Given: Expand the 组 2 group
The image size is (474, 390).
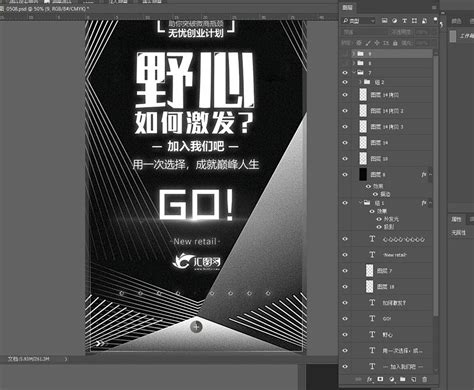Looking at the screenshot, I should coord(360,82).
